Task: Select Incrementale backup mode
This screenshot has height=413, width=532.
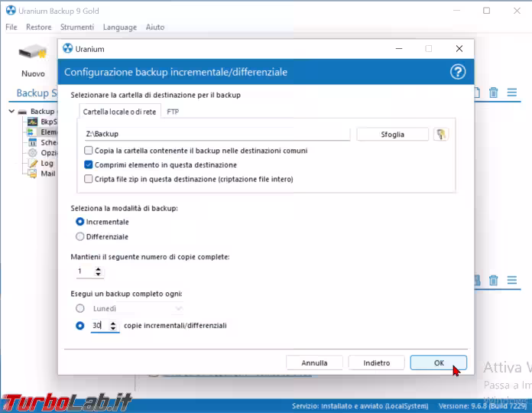Action: [79, 222]
